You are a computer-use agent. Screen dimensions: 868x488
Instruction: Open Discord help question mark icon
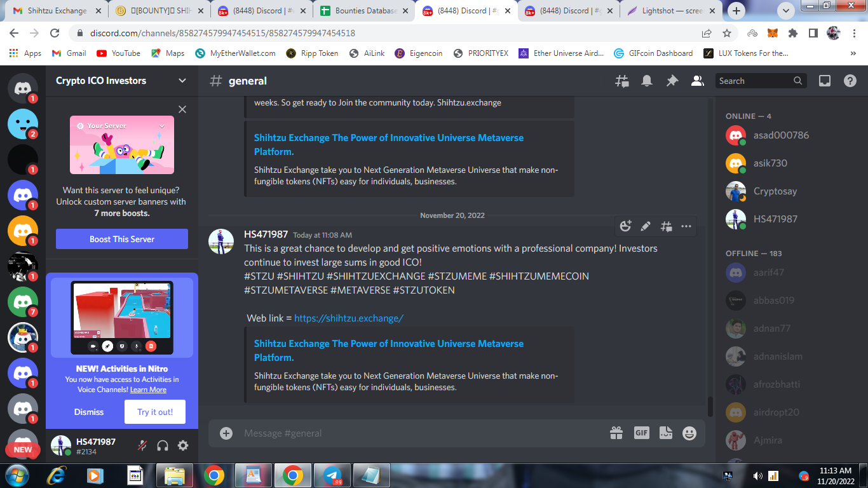pyautogui.click(x=850, y=81)
